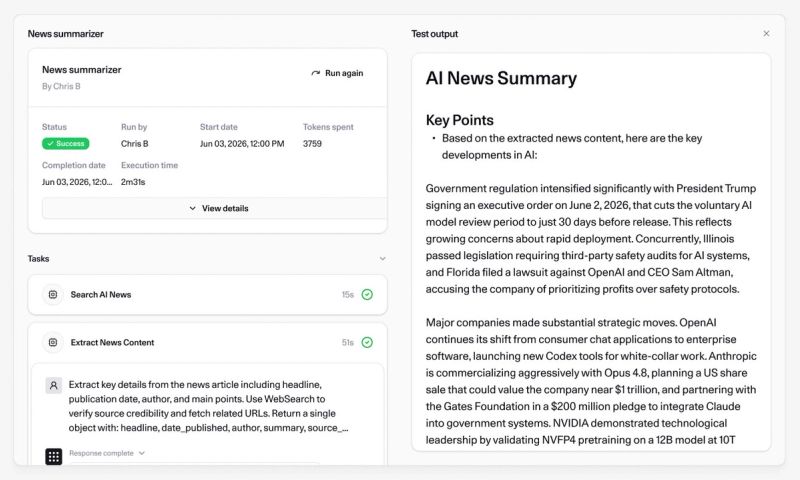Screen dimensions: 800x480
Task: Click the Search AI News agent icon
Action: [x=53, y=294]
